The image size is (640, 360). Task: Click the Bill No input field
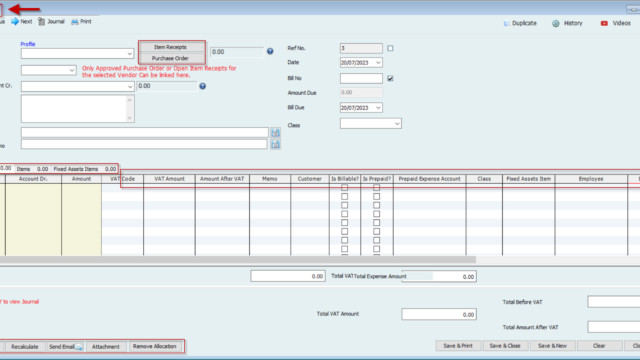361,78
